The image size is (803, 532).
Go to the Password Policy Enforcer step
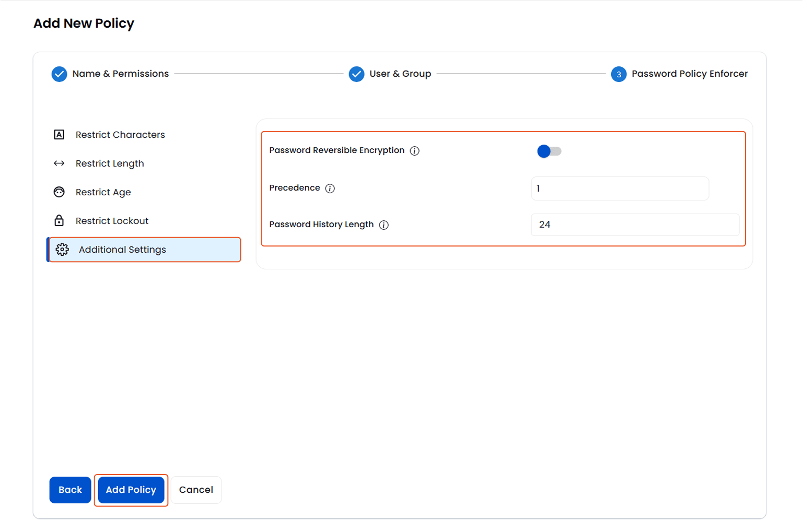pyautogui.click(x=689, y=74)
